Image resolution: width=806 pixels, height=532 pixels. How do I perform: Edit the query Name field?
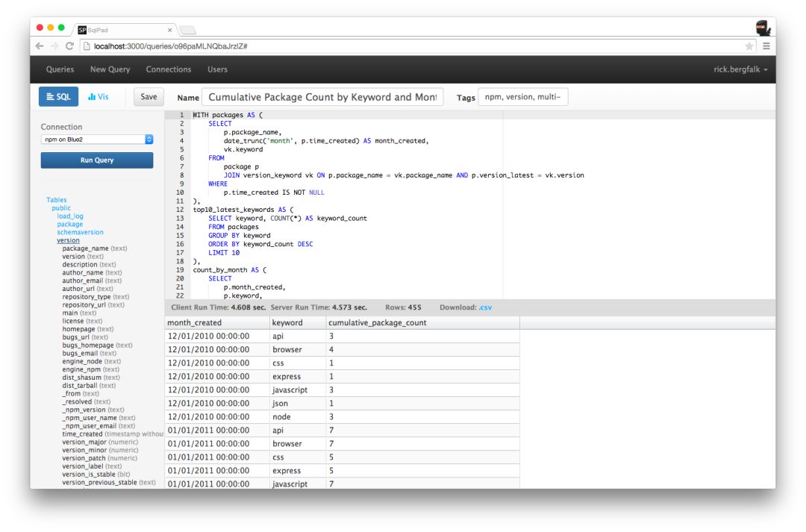pos(322,97)
